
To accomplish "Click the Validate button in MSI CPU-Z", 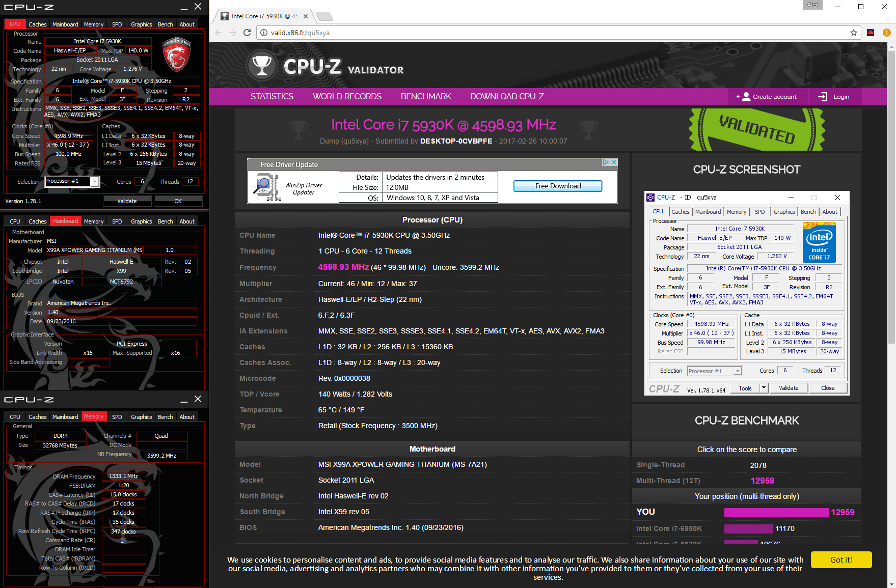I will [x=127, y=201].
